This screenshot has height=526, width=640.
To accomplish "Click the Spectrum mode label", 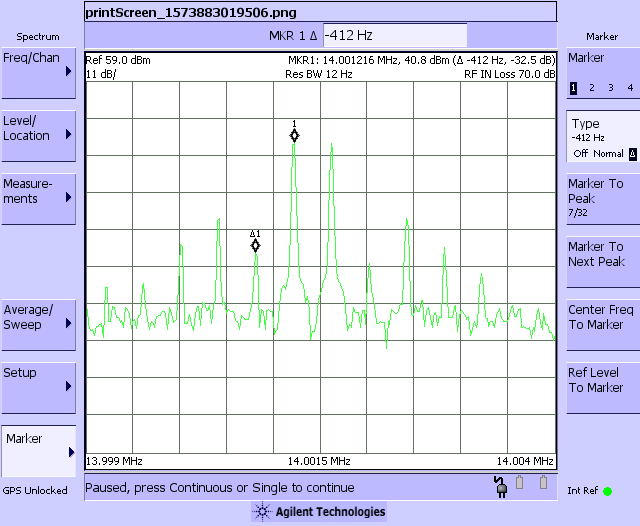I will pyautogui.click(x=38, y=37).
